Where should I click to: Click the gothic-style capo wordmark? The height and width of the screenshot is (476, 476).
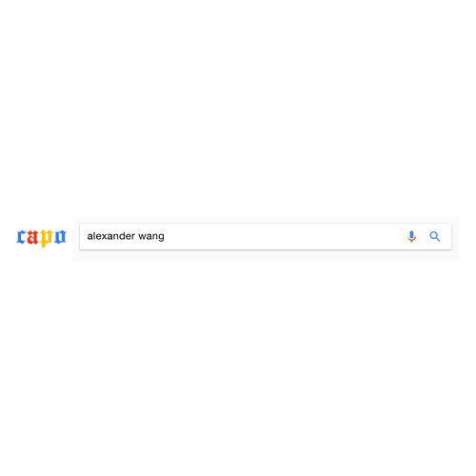point(41,237)
